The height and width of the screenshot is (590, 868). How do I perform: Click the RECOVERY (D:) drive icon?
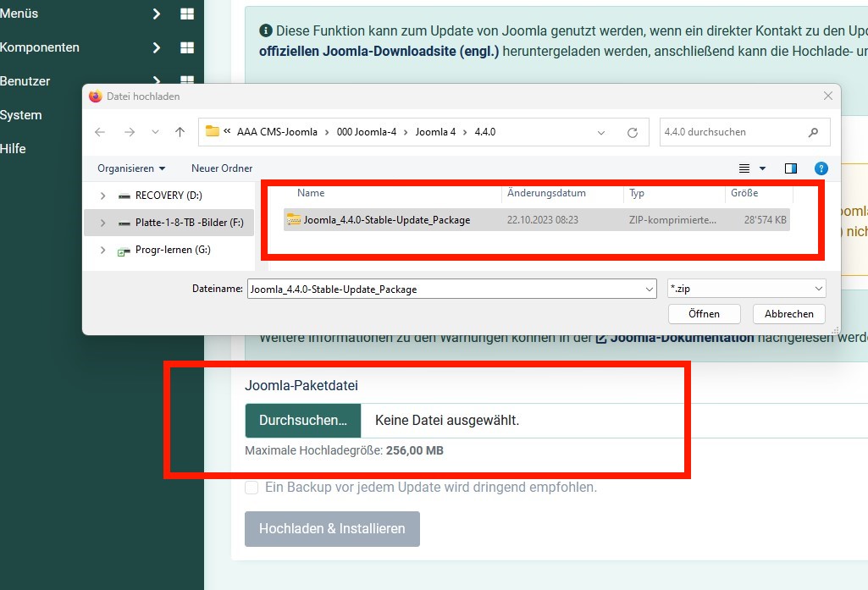click(124, 196)
